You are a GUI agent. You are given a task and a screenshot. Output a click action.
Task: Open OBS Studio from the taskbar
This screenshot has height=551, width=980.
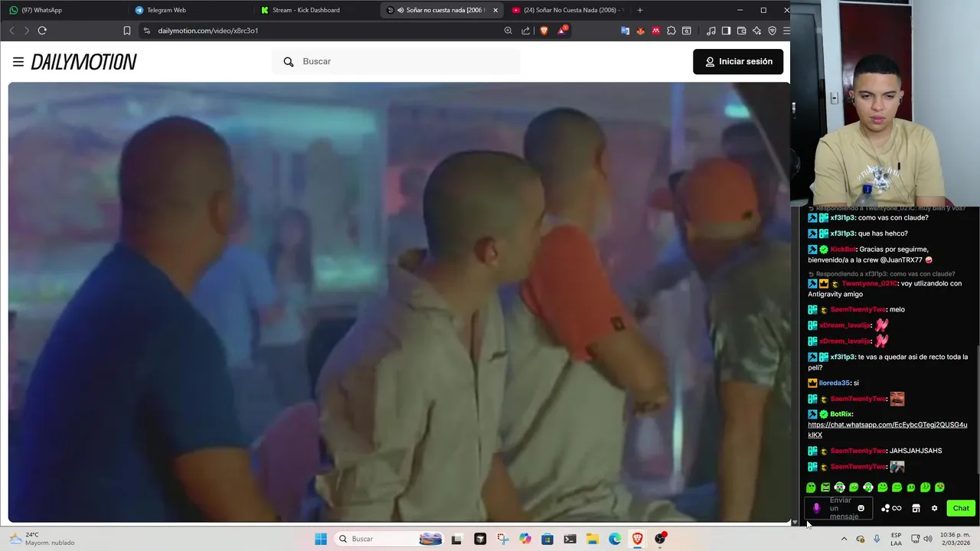pos(660,539)
